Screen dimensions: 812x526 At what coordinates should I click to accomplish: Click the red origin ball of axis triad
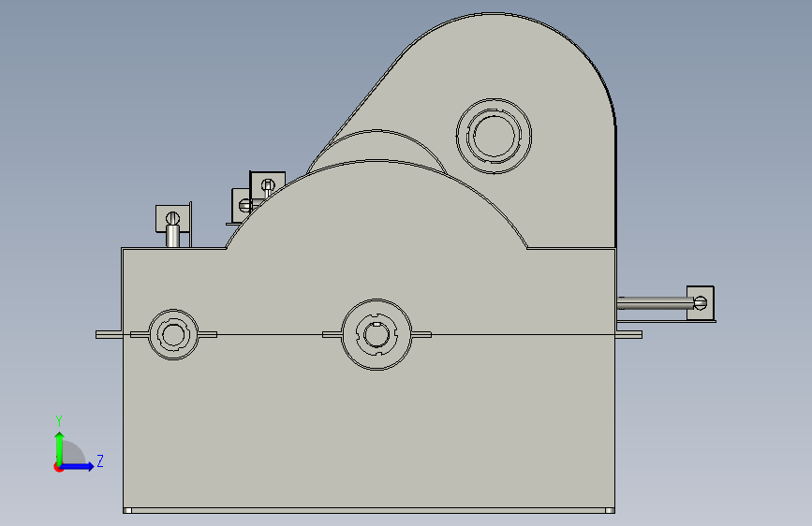58,467
